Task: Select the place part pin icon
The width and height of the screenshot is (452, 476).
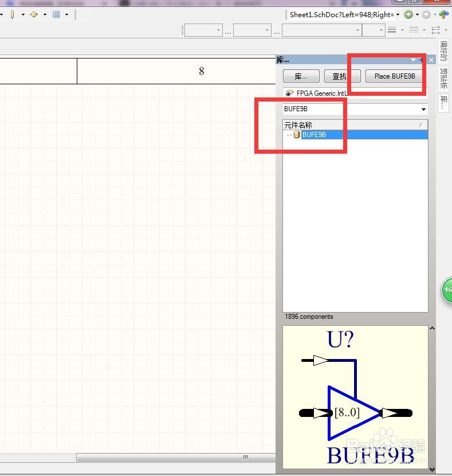Action: pos(13,14)
